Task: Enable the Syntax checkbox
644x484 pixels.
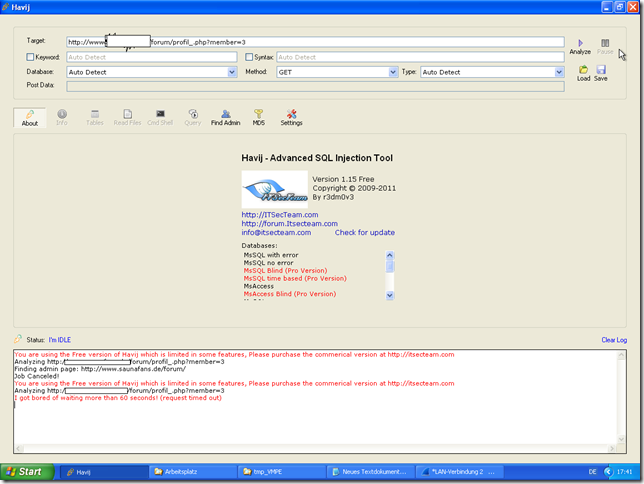Action: tap(249, 57)
